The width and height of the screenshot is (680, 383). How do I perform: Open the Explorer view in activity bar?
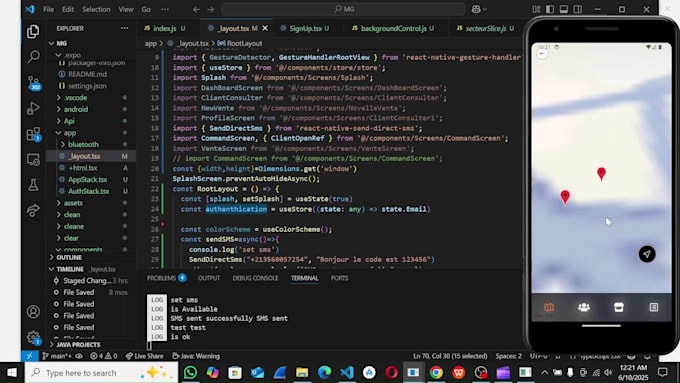click(x=33, y=31)
